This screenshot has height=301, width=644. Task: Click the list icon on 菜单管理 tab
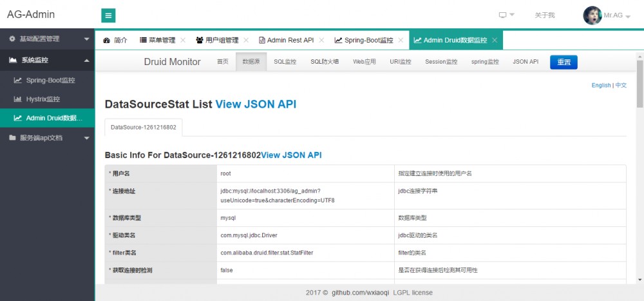point(144,41)
